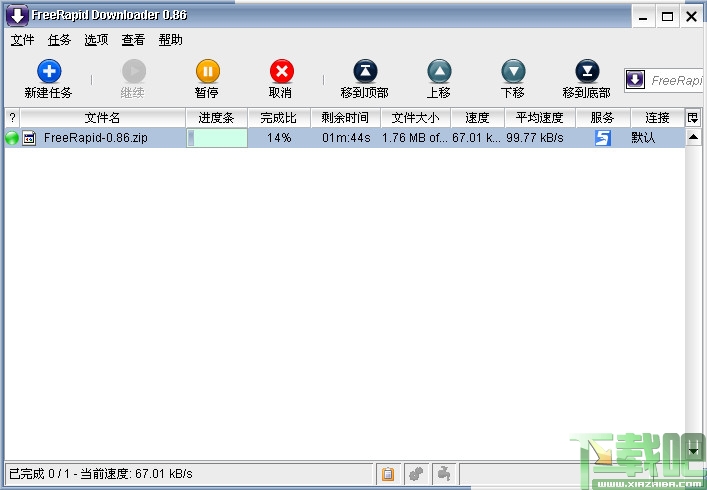707x490 pixels.
Task: Open the 选项 (Options) menu
Action: point(96,40)
